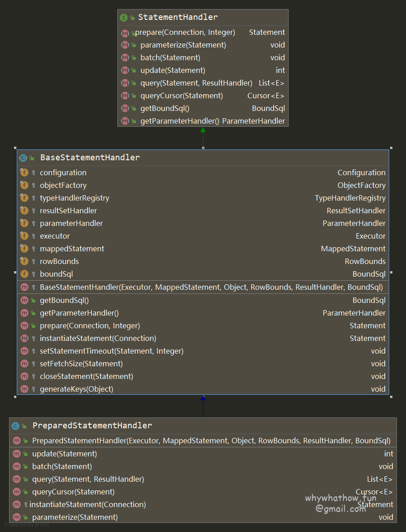The height and width of the screenshot is (532, 406).
Task: Click the top-left resize handle of BaseStatementHandler
Action: (15, 148)
